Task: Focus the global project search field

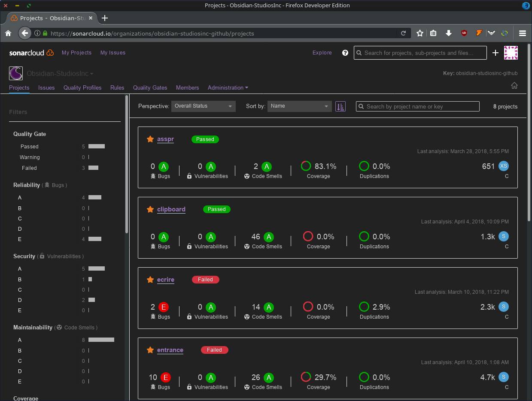Action: click(420, 53)
